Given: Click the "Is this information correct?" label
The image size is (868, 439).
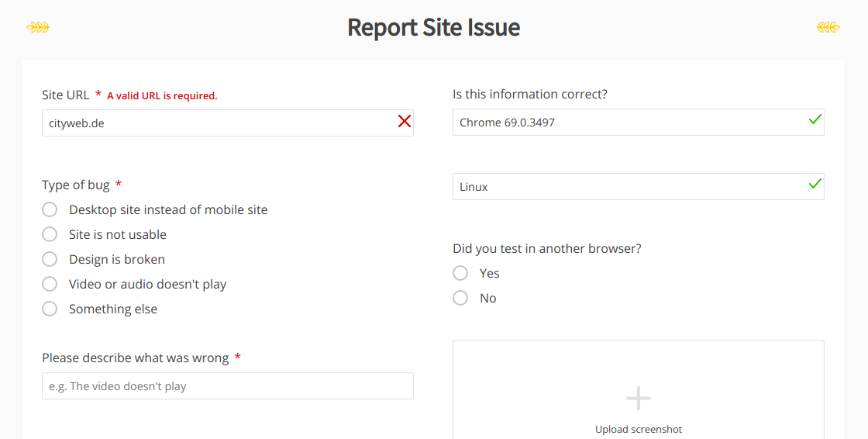Looking at the screenshot, I should click(x=530, y=94).
